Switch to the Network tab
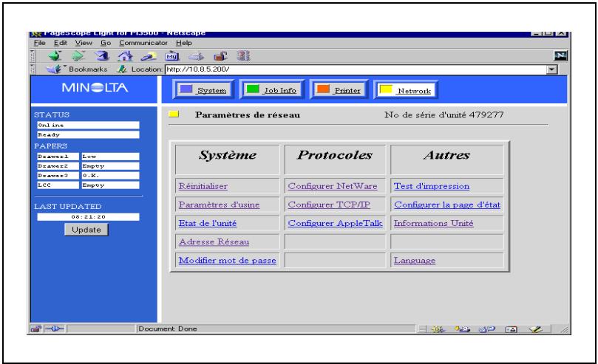This screenshot has width=598, height=364. (x=406, y=90)
